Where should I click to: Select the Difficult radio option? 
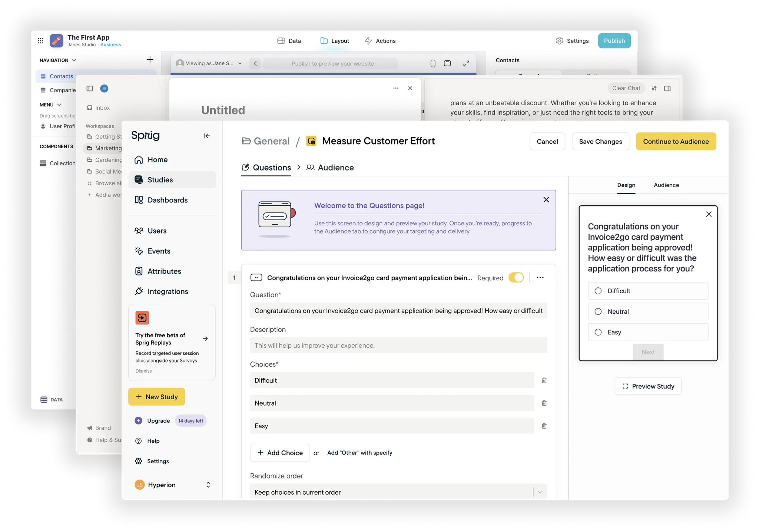(598, 291)
